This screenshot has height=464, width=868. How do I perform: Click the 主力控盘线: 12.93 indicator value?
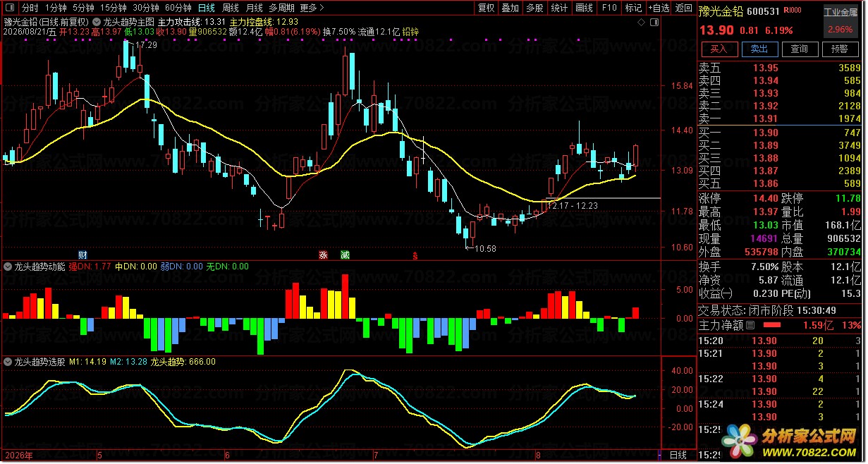pos(264,22)
